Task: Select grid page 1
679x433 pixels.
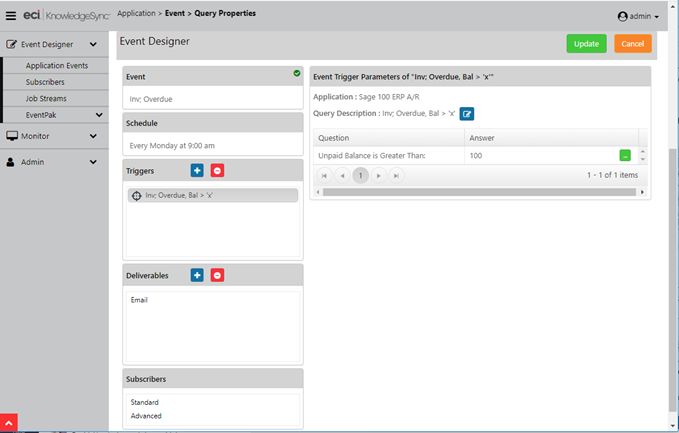Action: click(x=360, y=175)
